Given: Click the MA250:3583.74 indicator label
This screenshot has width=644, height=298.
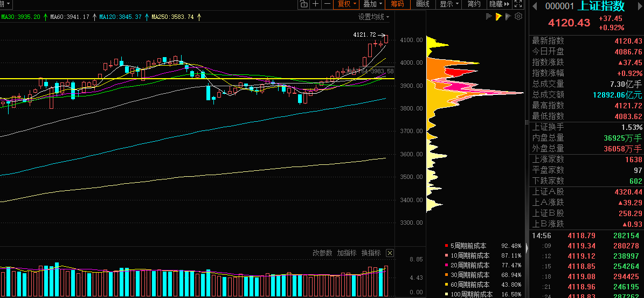Looking at the screenshot, I should pos(172,17).
